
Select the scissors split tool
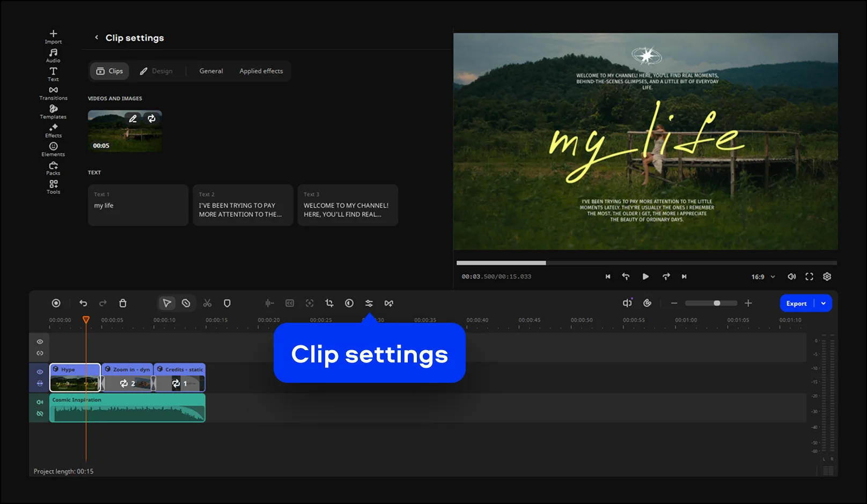pyautogui.click(x=207, y=303)
